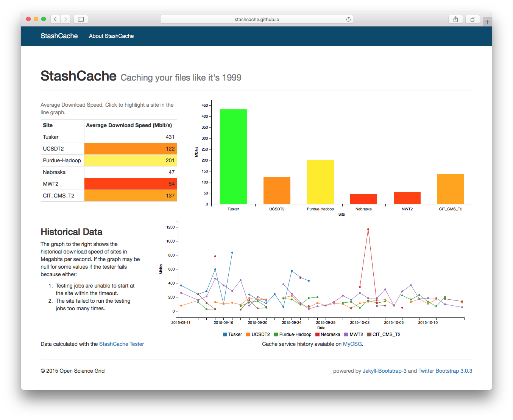Open the Share menu icon
513x420 pixels.
tap(455, 19)
